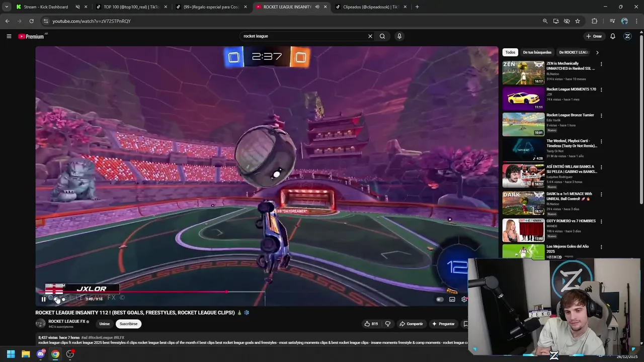
Task: Open the account avatar menu
Action: coord(627,36)
